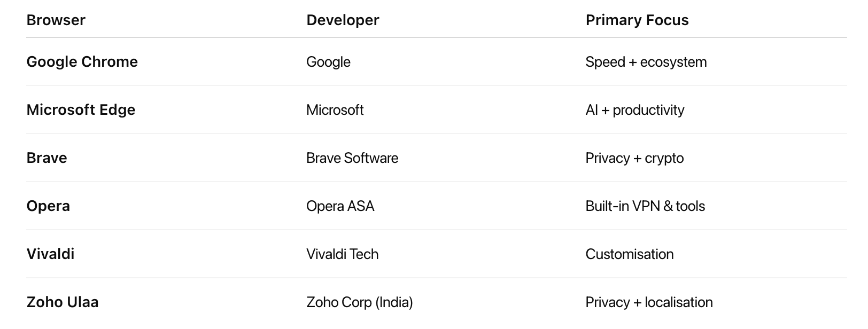This screenshot has width=868, height=329.
Task: Click the Primary Focus column header
Action: pos(637,20)
